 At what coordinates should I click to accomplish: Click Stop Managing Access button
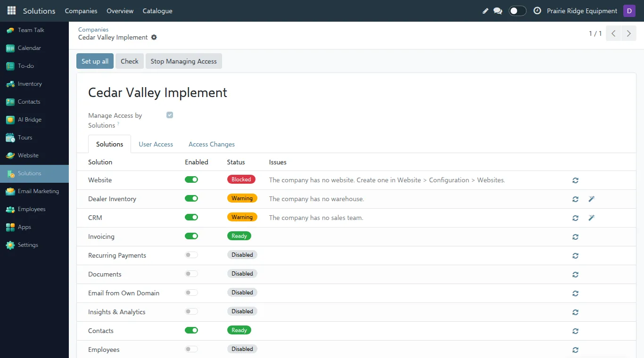[x=183, y=61]
